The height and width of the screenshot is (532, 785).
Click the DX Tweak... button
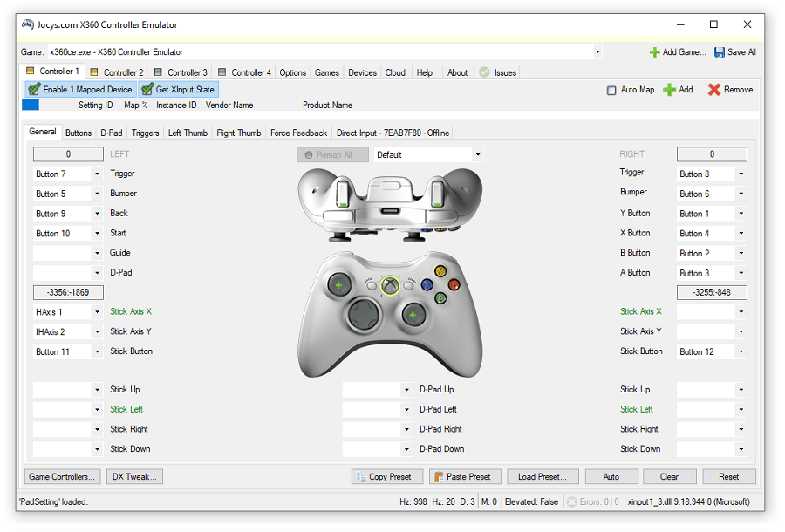point(134,477)
